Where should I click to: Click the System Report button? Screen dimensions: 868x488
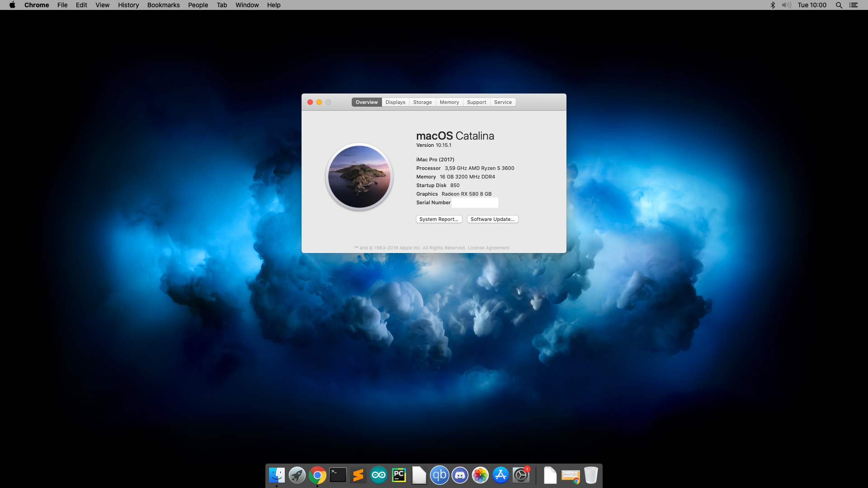439,219
